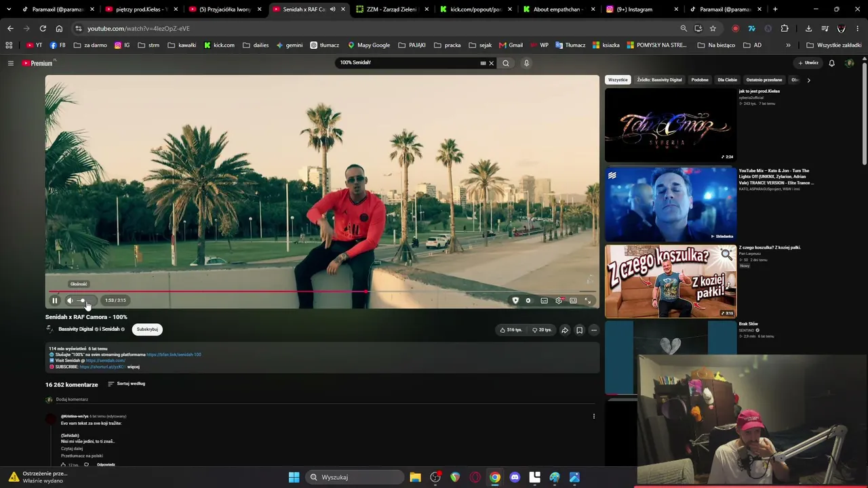Toggle subtitles in the video player

coord(544,300)
